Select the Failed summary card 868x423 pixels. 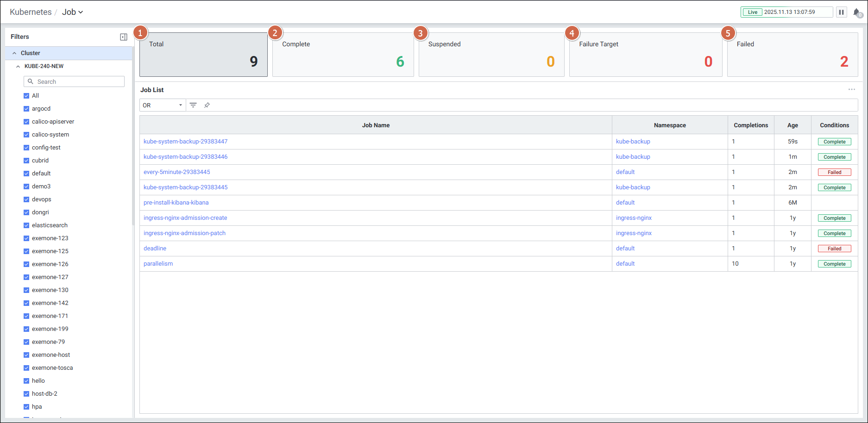792,55
